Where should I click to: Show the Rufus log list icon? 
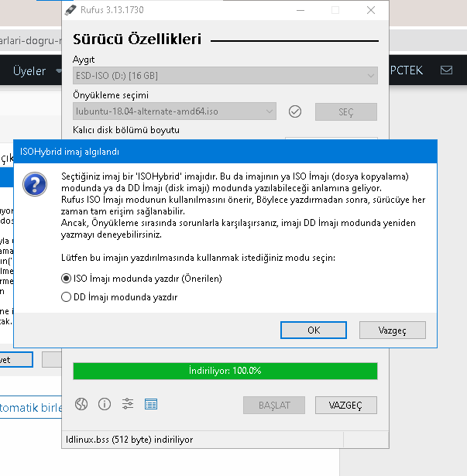(151, 404)
